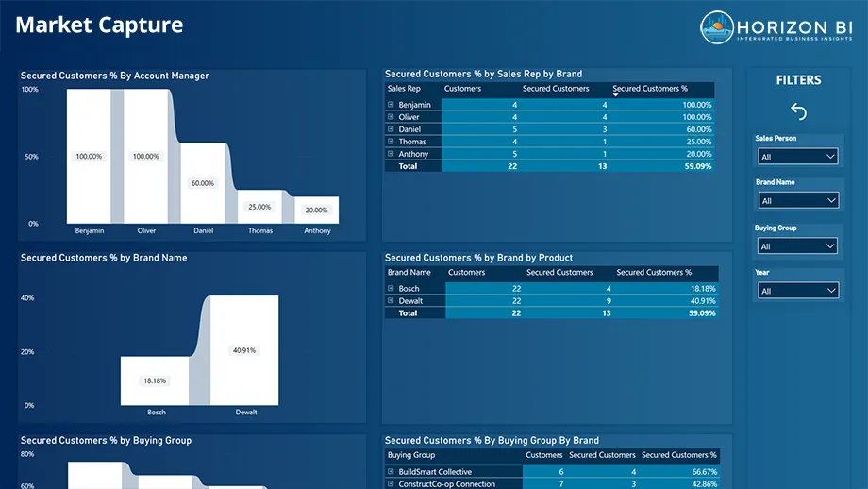Click the Horizon BI logo
Viewport: 868px width, 489px height.
(776, 27)
